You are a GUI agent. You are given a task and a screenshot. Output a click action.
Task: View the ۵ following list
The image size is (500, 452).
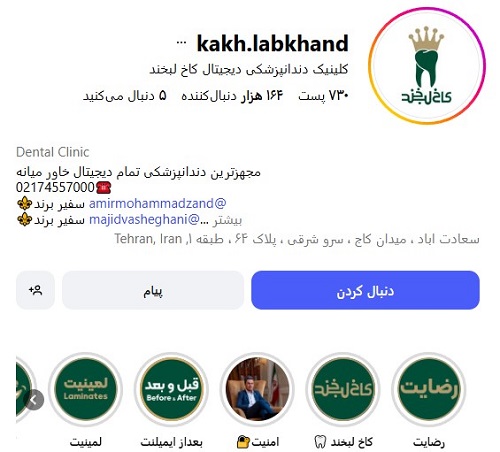click(124, 96)
